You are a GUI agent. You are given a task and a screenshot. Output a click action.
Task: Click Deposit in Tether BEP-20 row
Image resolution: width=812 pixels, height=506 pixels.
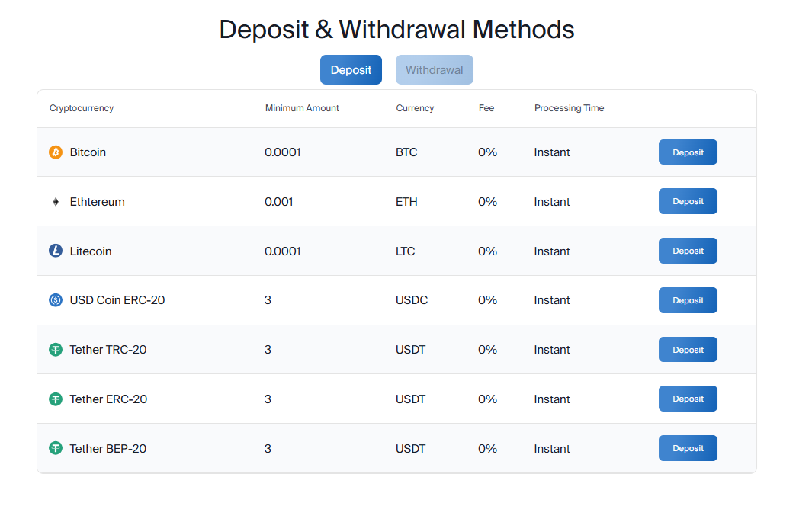pos(688,448)
